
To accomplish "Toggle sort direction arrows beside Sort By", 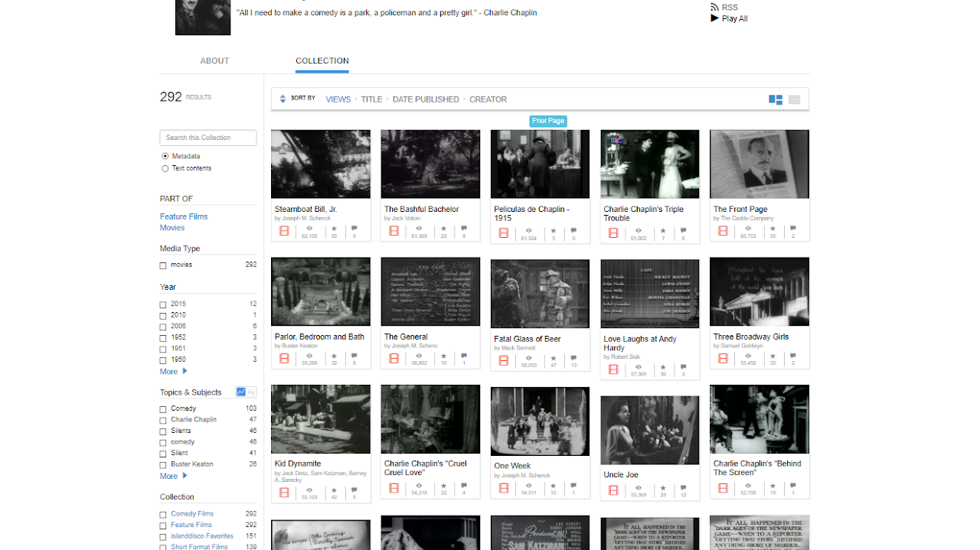I will pos(283,99).
